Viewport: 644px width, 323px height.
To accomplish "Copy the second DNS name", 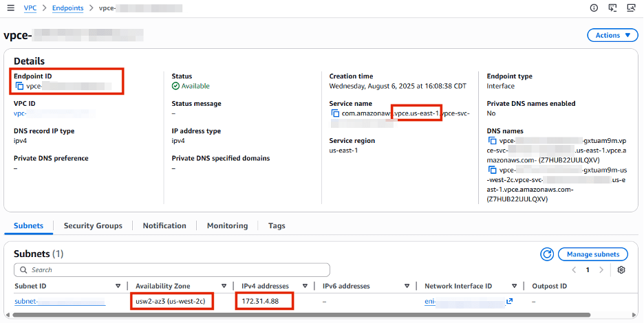I will [493, 170].
